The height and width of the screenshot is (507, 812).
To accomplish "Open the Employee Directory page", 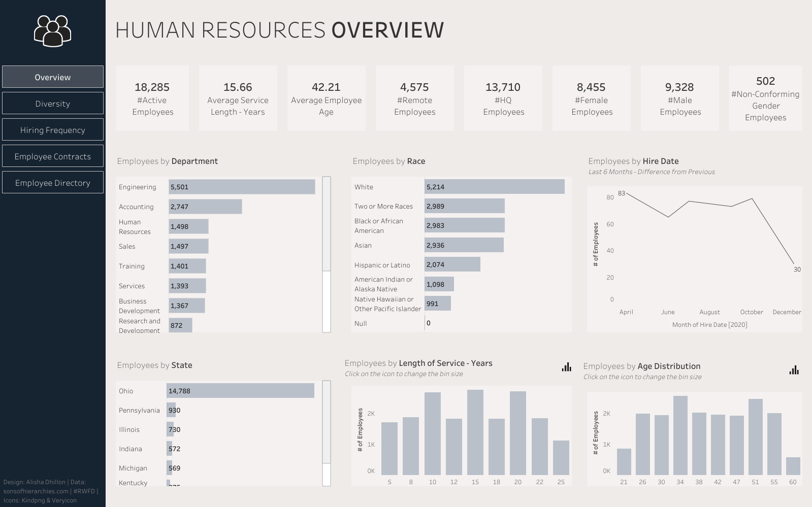I will click(x=53, y=183).
